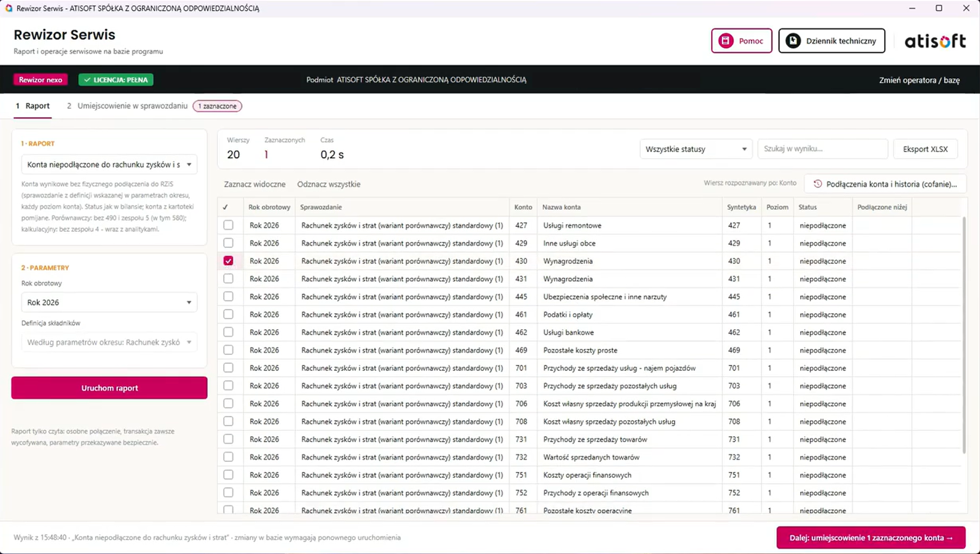Click the app icon in the title bar

(9, 8)
